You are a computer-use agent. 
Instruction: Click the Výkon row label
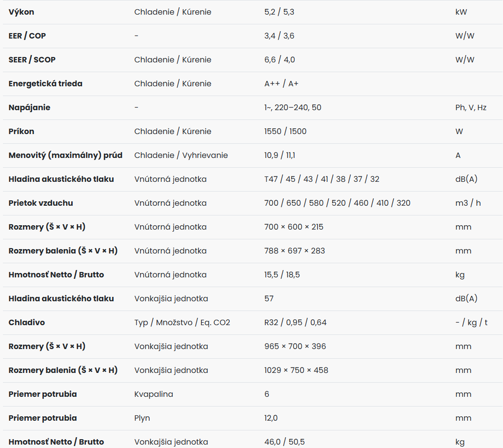(x=21, y=12)
